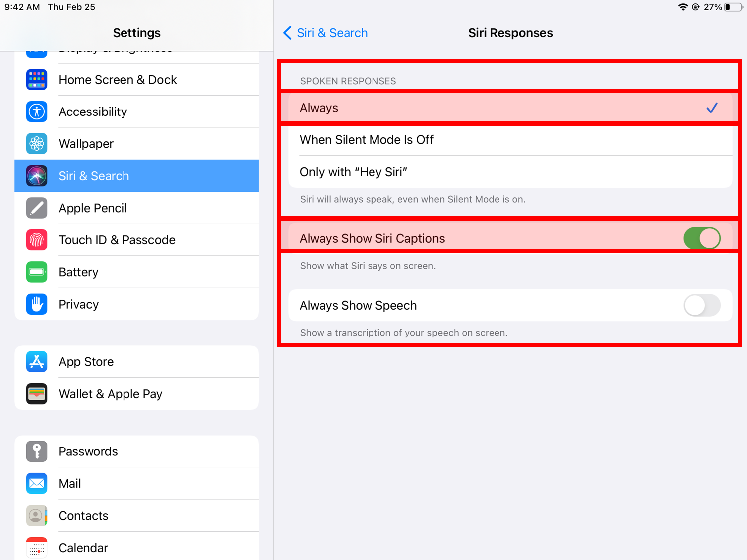747x560 pixels.
Task: Select Only with "Hey Siri" option
Action: click(x=510, y=172)
